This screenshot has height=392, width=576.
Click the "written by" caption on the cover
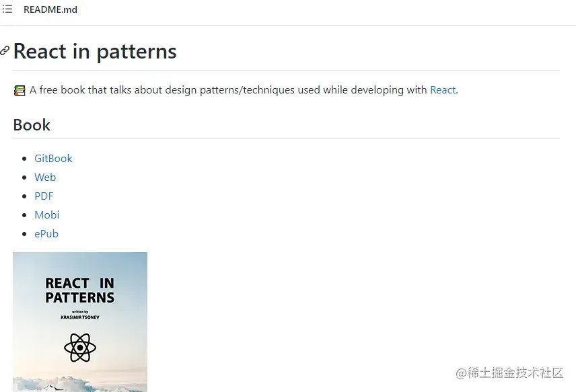click(x=79, y=311)
